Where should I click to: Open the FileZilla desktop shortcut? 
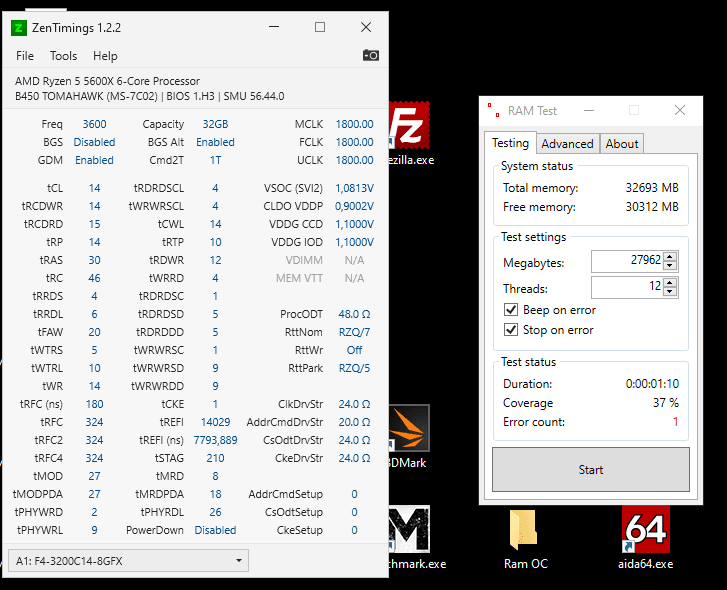410,125
